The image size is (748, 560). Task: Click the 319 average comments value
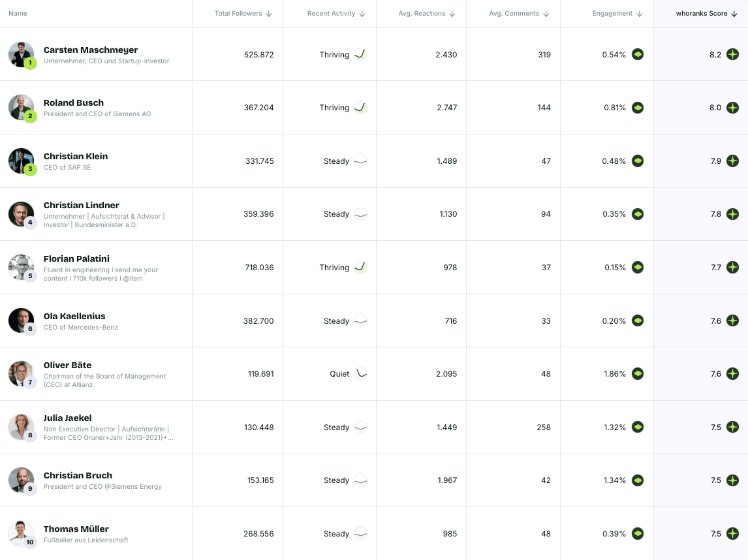coord(544,55)
